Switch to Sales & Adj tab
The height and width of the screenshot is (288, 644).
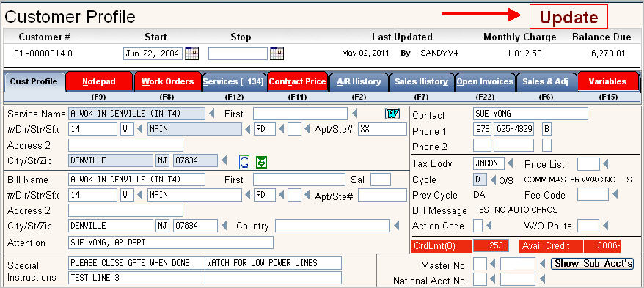point(546,81)
